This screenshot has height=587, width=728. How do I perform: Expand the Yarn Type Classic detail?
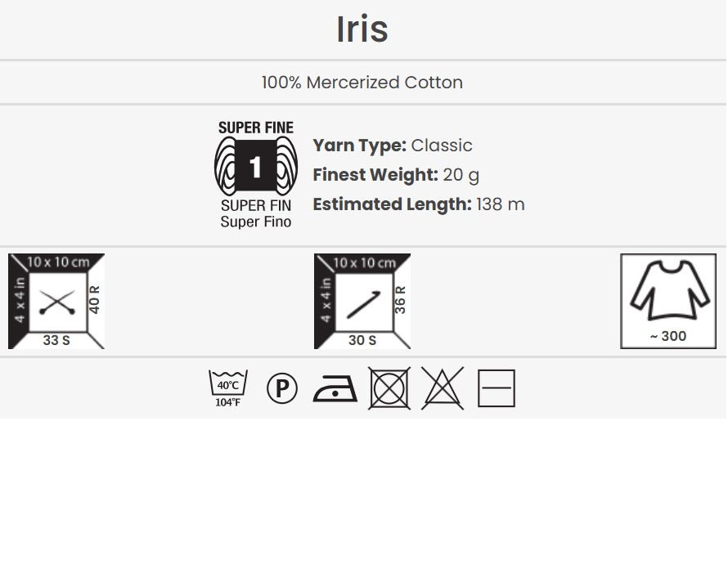tap(391, 146)
